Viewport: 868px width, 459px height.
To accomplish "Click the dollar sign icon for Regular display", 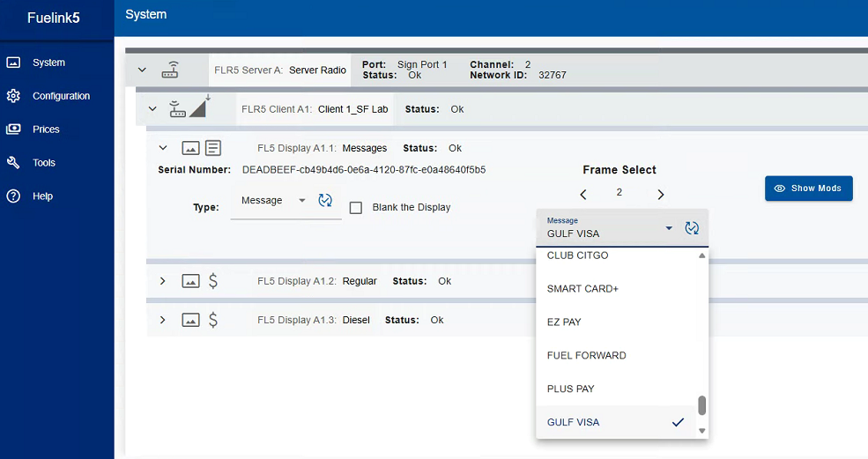I will tap(213, 281).
